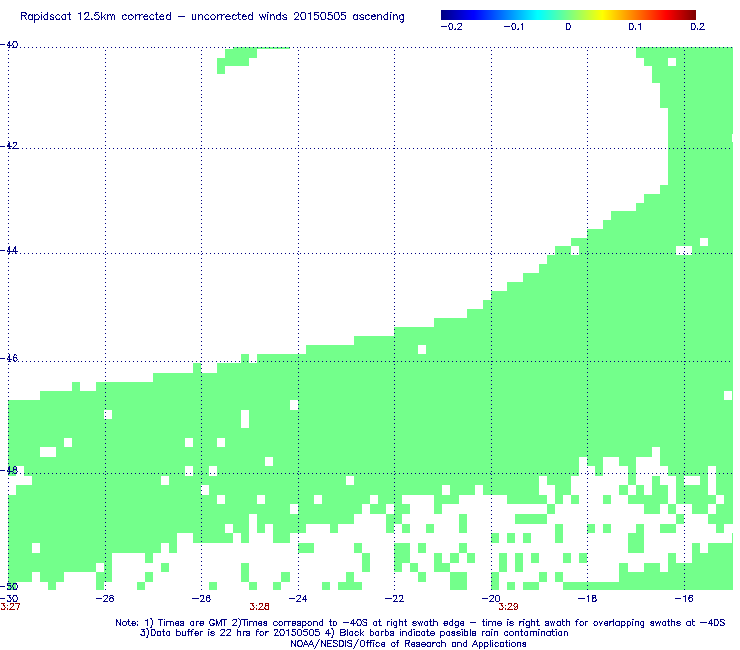Click the 0.2 color scale label

(x=698, y=27)
